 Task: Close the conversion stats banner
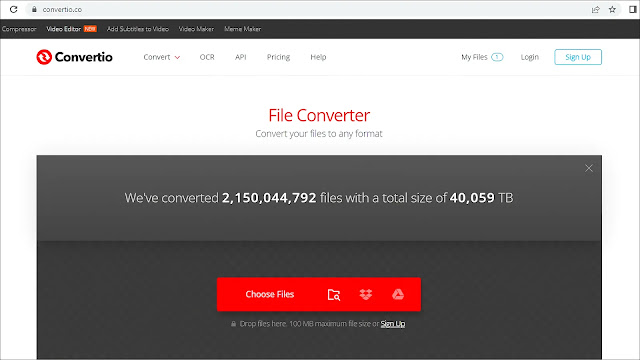(x=589, y=168)
